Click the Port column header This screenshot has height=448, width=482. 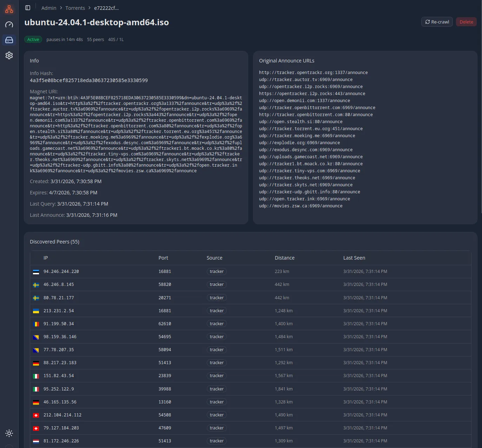(163, 258)
